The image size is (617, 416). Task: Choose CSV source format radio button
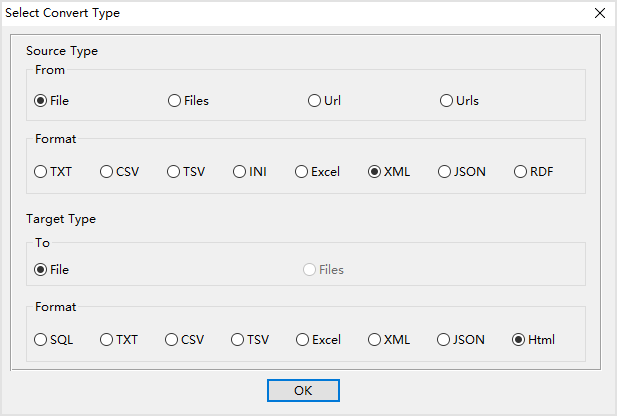click(x=119, y=172)
